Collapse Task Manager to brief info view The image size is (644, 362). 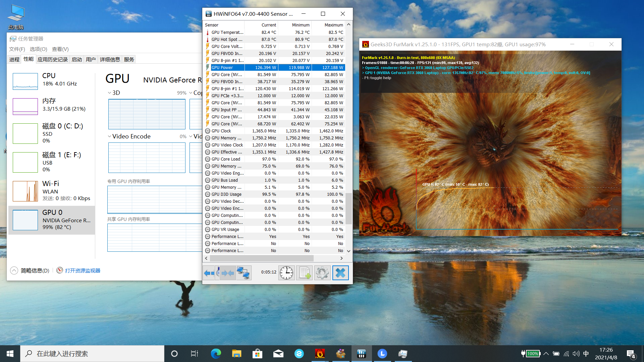click(14, 270)
